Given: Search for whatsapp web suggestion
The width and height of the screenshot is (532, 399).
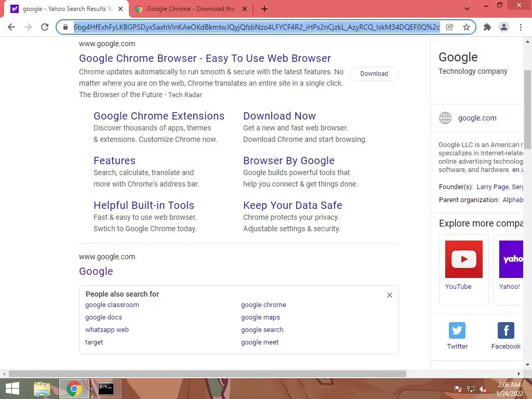Looking at the screenshot, I should 107,330.
